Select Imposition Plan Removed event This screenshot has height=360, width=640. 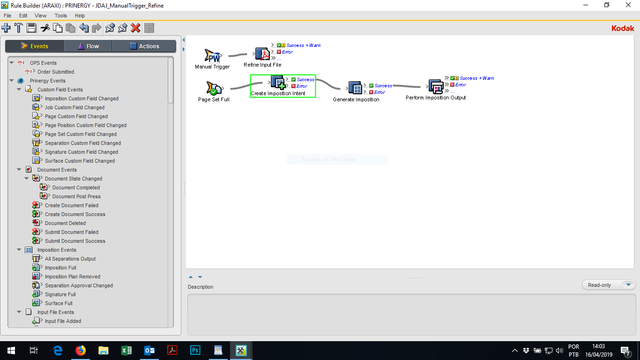(x=72, y=276)
